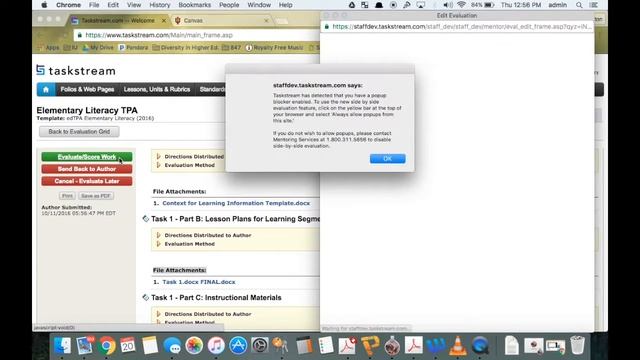
Task: Open Task 1.docx FINAL.docx attachment
Action: coord(199,282)
